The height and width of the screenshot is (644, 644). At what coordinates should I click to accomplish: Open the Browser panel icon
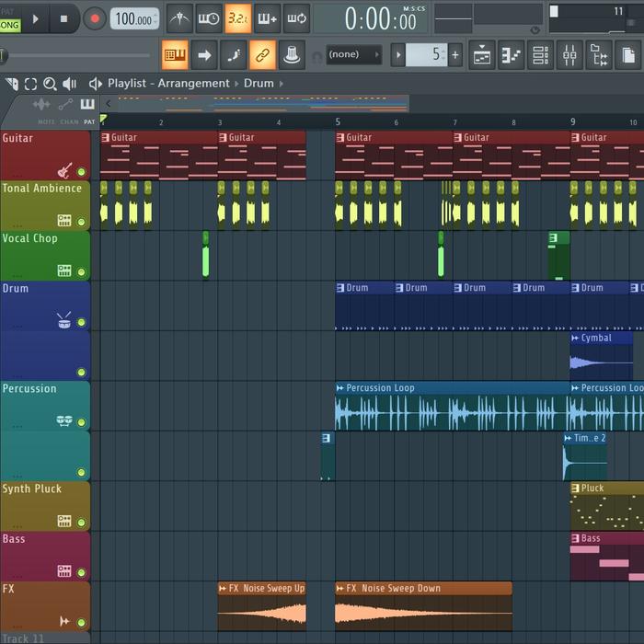click(599, 55)
